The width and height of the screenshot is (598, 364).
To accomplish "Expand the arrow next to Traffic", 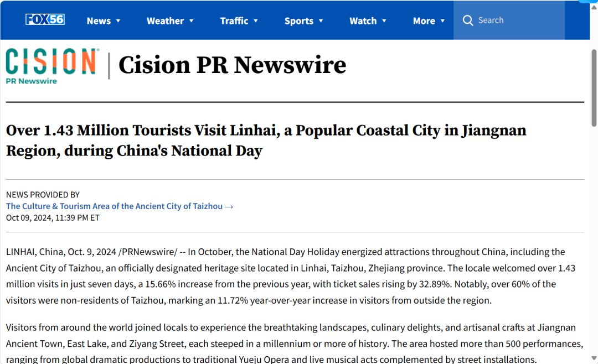I will tap(256, 21).
